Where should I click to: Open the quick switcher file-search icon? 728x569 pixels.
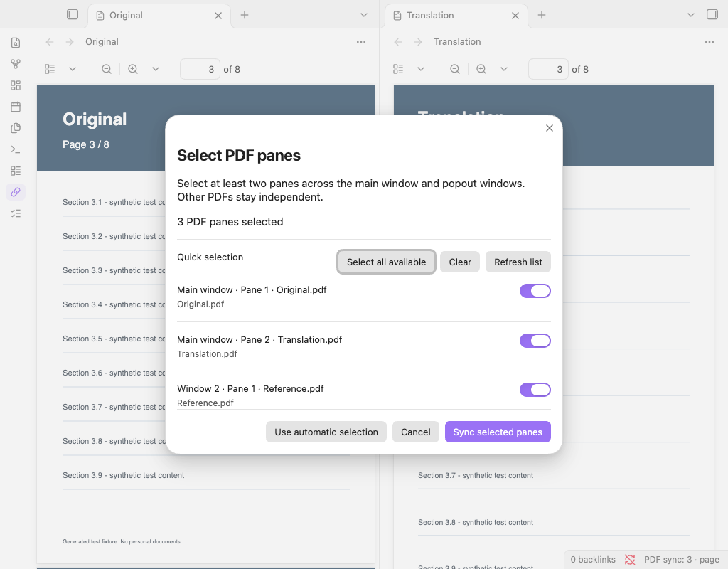(x=16, y=43)
